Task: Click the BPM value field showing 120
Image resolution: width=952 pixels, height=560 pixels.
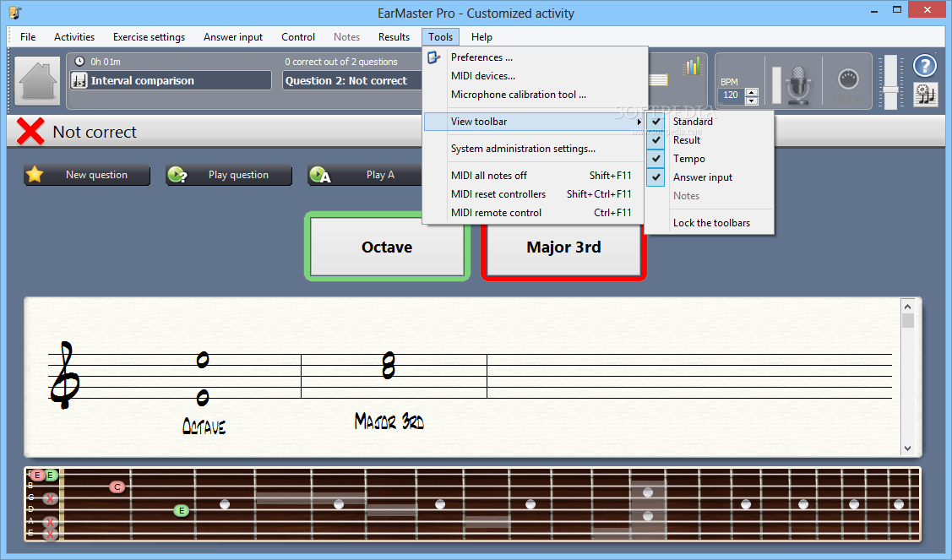Action: click(731, 96)
